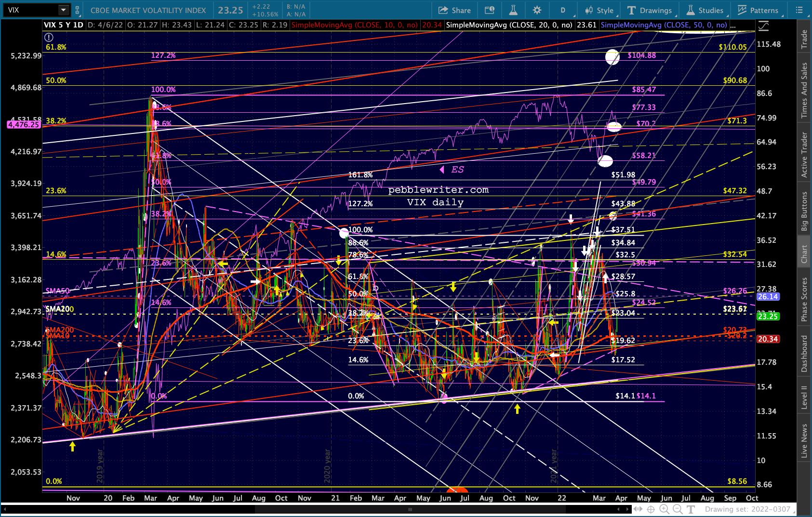Click the zoom out magnifier icon
The image size is (812, 517).
pyautogui.click(x=678, y=509)
